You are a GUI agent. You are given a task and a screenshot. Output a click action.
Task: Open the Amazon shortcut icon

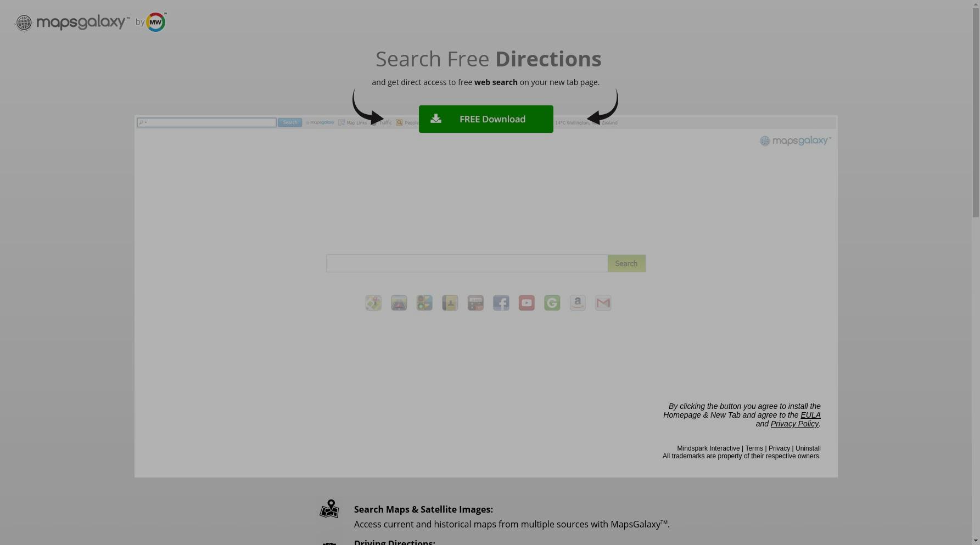[578, 303]
